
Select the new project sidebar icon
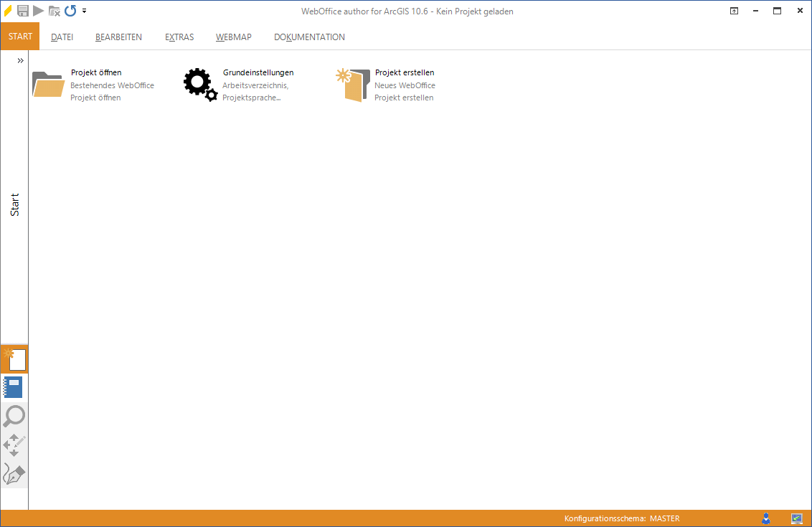pyautogui.click(x=14, y=359)
